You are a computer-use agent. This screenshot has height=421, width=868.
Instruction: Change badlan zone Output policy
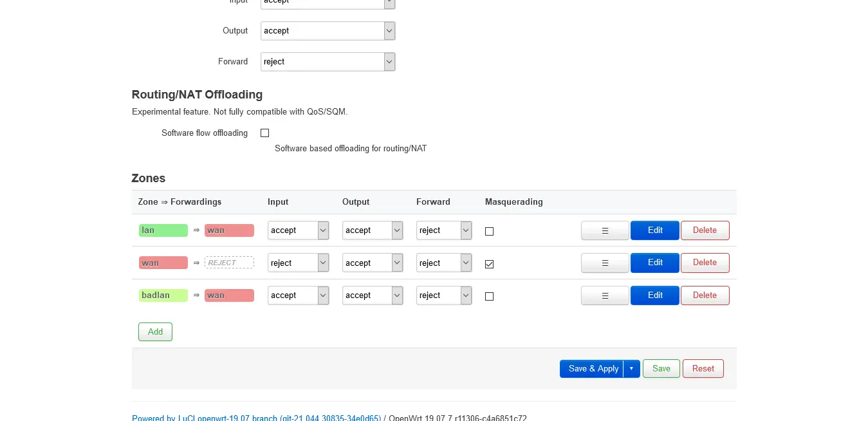(x=373, y=295)
